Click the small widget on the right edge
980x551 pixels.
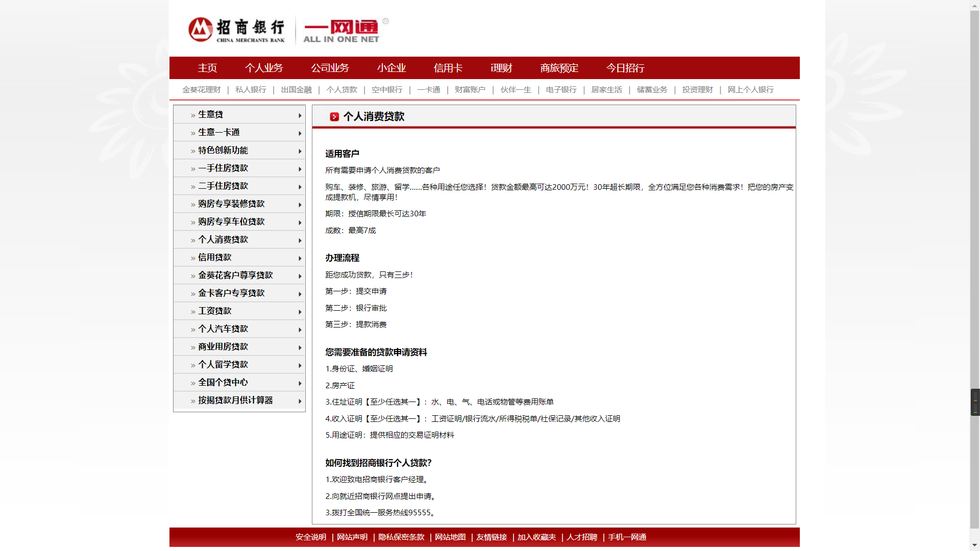point(975,402)
